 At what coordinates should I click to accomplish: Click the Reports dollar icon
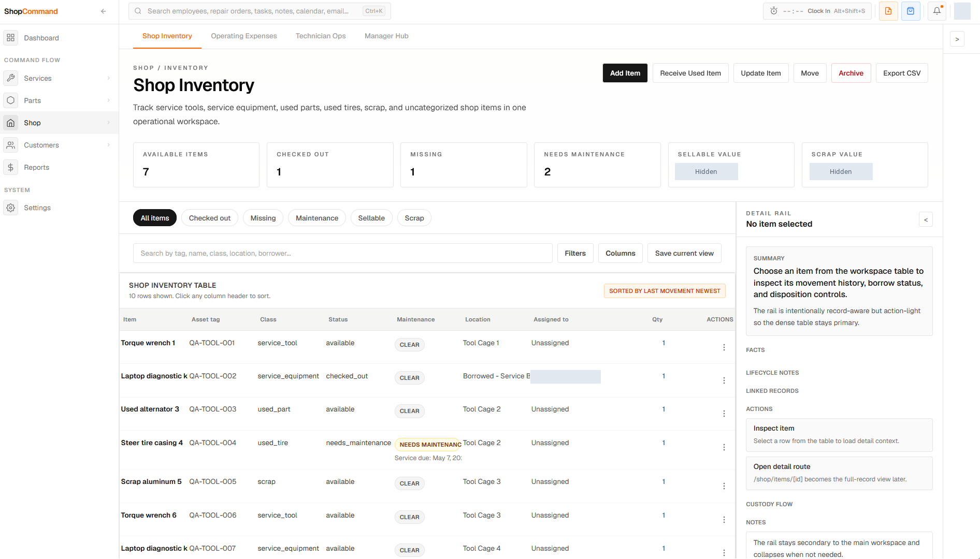click(x=10, y=167)
